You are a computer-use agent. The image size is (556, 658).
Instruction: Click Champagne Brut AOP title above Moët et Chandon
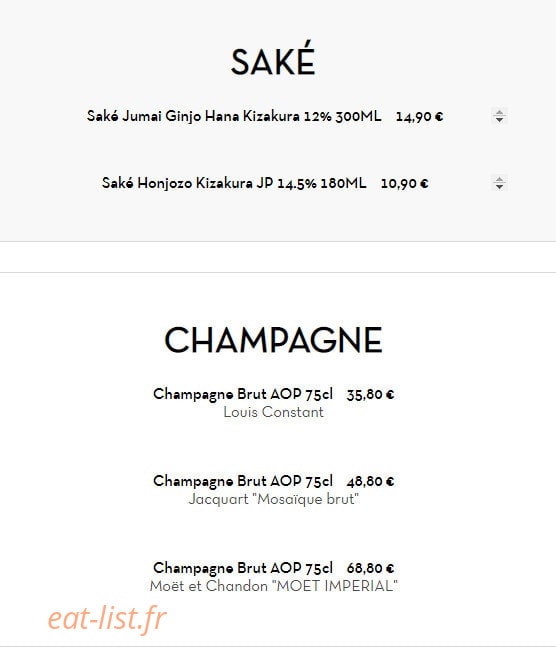(243, 568)
